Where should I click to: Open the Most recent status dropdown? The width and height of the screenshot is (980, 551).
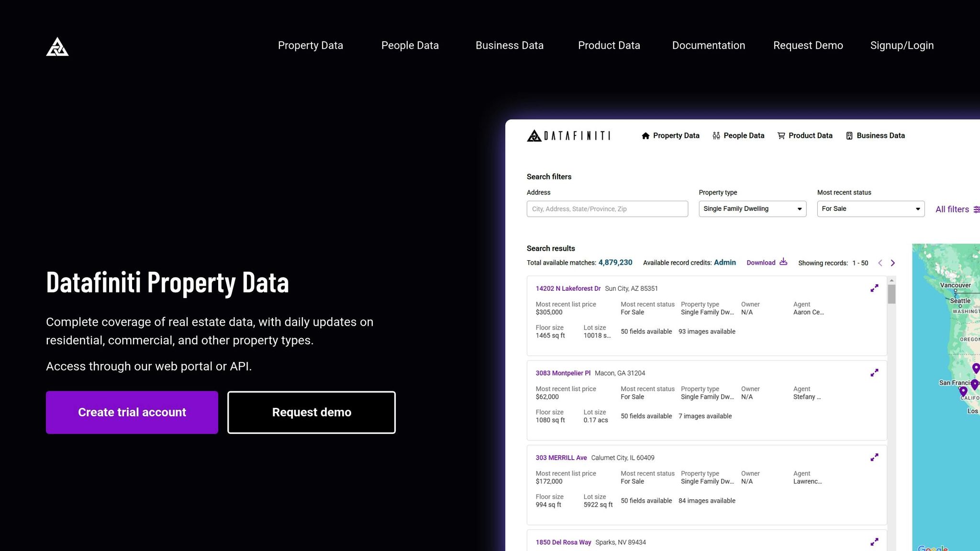(x=870, y=209)
